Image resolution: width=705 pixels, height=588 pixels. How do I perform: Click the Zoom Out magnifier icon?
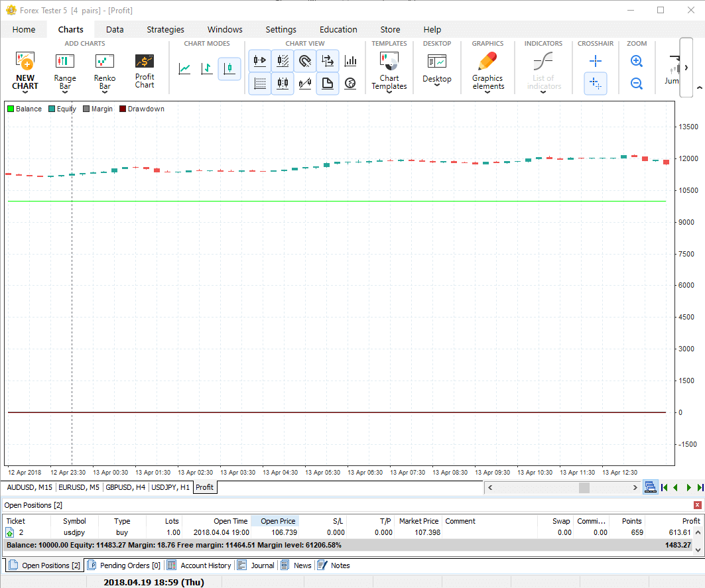click(636, 84)
